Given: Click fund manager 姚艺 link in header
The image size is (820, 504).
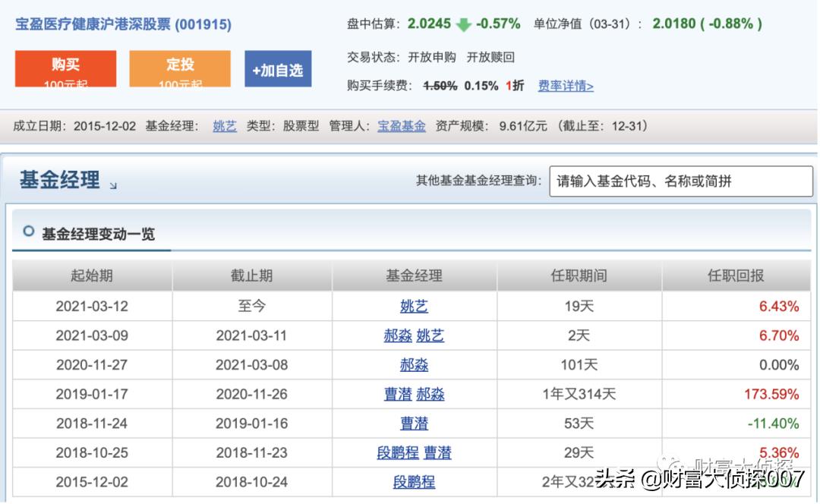Looking at the screenshot, I should [x=224, y=126].
